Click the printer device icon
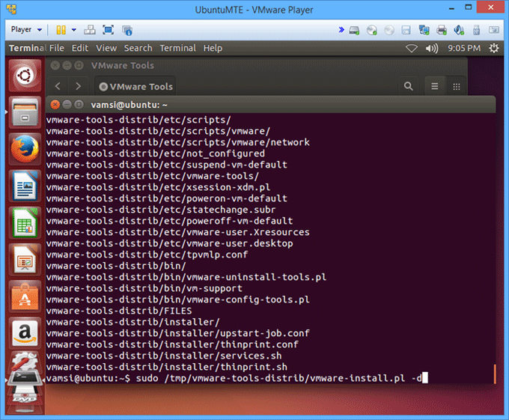The width and height of the screenshot is (509, 420). tap(442, 30)
